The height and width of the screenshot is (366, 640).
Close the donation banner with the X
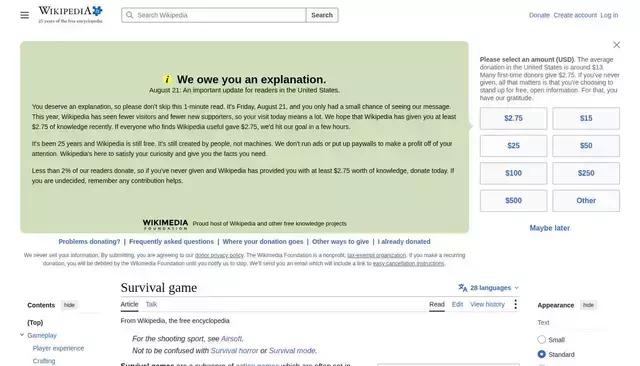pyautogui.click(x=616, y=45)
